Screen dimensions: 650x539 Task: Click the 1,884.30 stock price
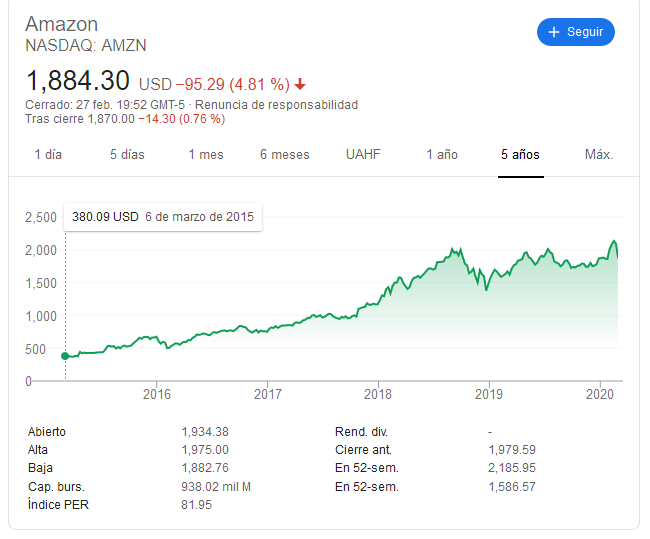78,81
